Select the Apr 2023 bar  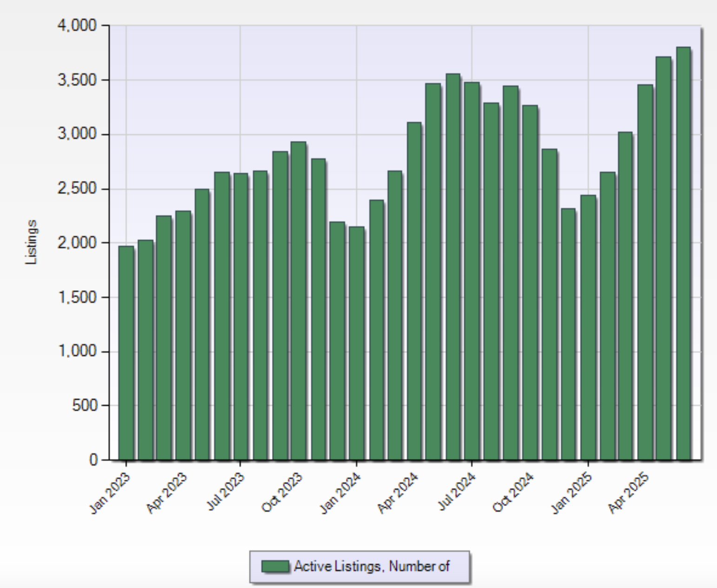(183, 335)
